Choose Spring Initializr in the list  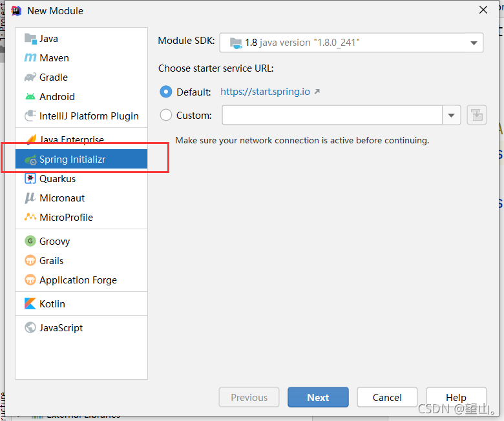(x=81, y=159)
